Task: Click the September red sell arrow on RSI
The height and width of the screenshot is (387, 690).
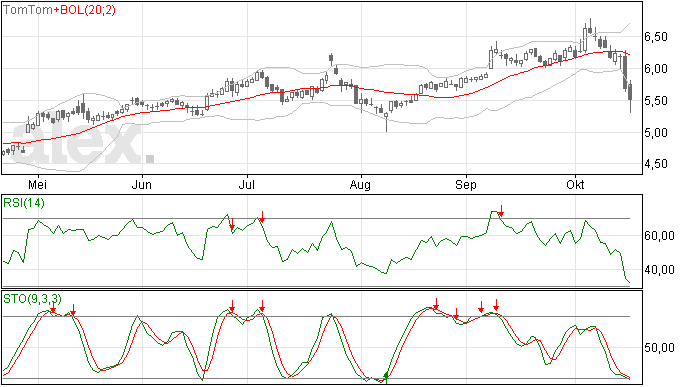Action: coord(501,211)
